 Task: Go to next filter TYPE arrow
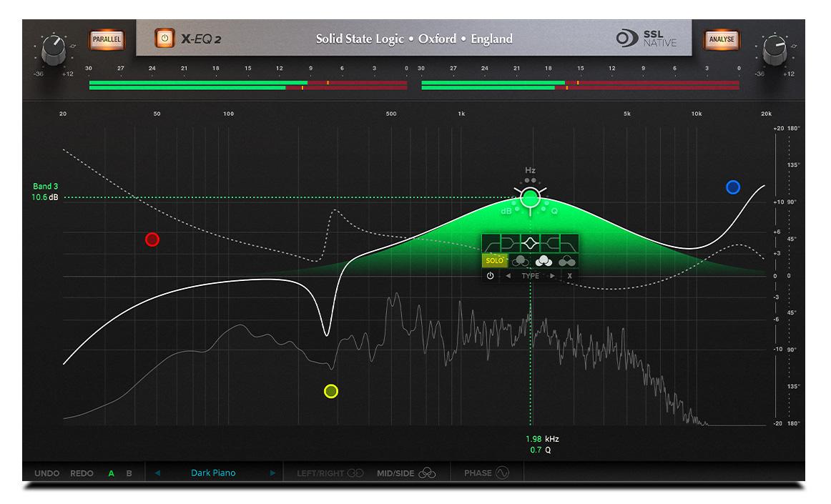(552, 276)
